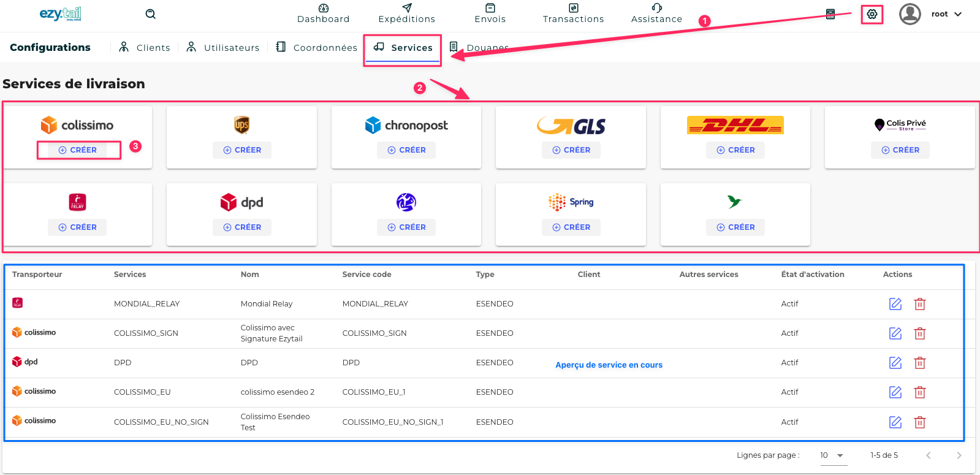The image size is (980, 475).
Task: Open the Assistance menu
Action: coord(657,13)
